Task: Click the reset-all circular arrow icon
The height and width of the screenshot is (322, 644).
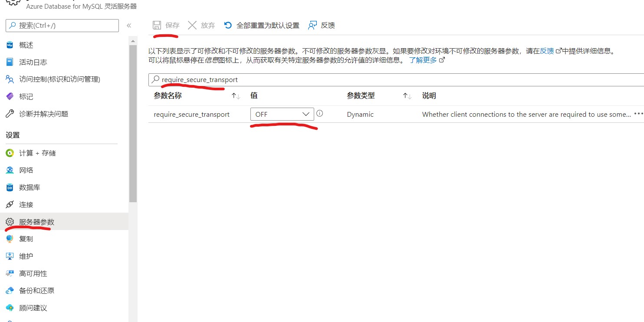Action: click(228, 25)
